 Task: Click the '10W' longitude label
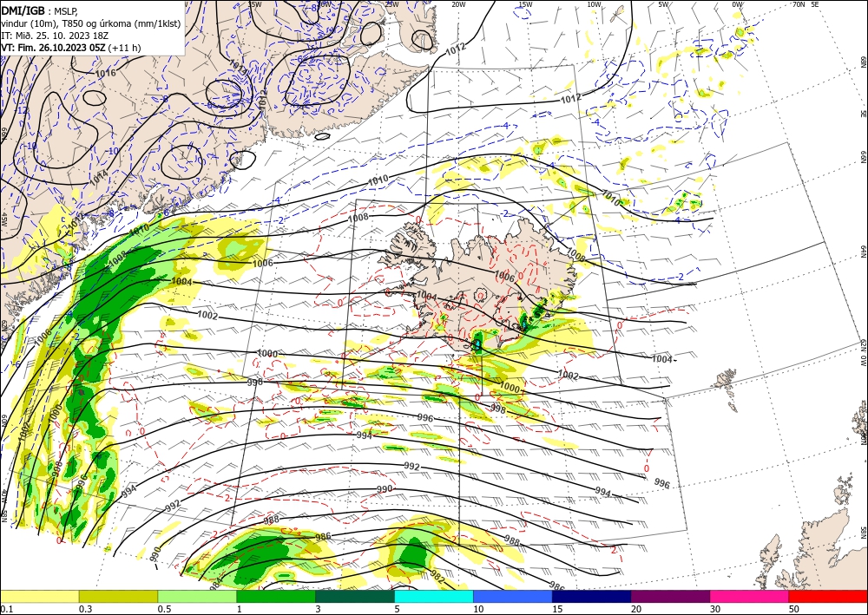[x=594, y=4]
